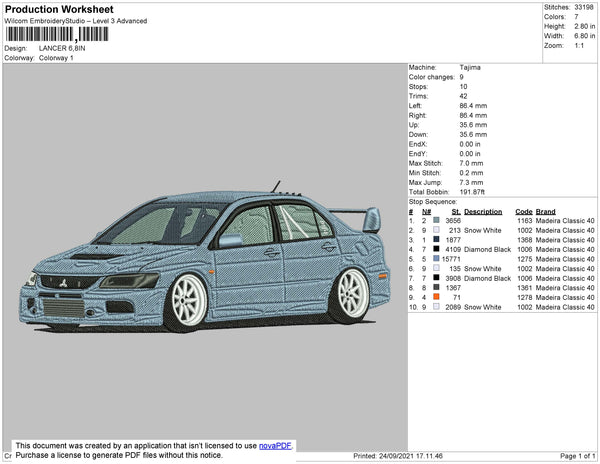Click the 'Stop Sequence:' label
600x464 pixels.
click(433, 202)
